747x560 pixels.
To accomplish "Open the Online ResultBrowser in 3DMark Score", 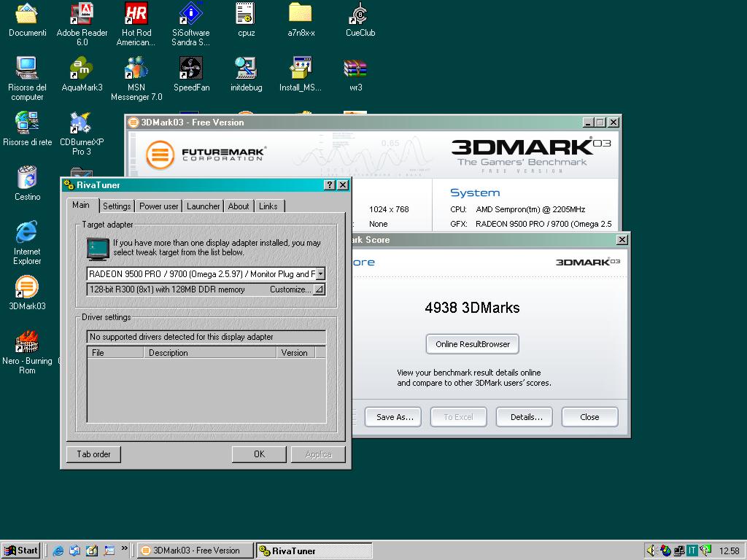I will 473,344.
